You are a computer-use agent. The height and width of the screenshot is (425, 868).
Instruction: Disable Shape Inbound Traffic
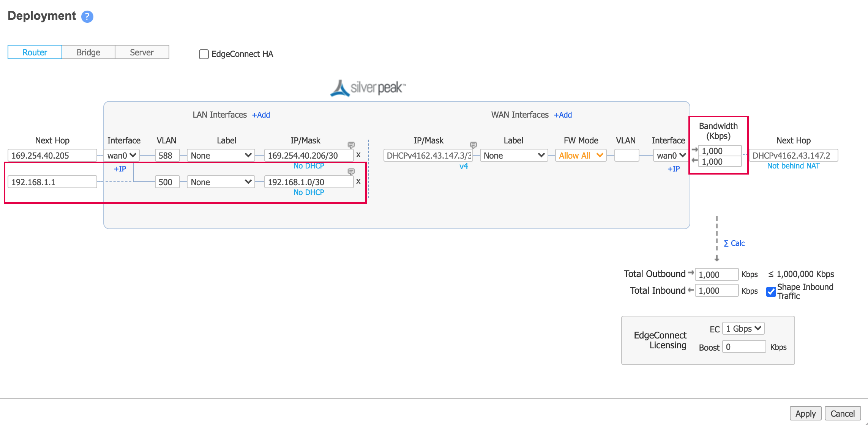point(770,292)
